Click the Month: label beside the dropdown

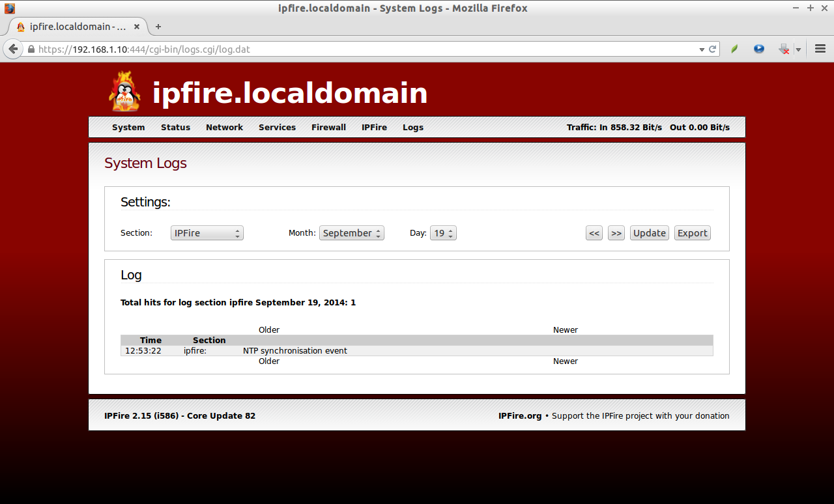[x=302, y=233]
